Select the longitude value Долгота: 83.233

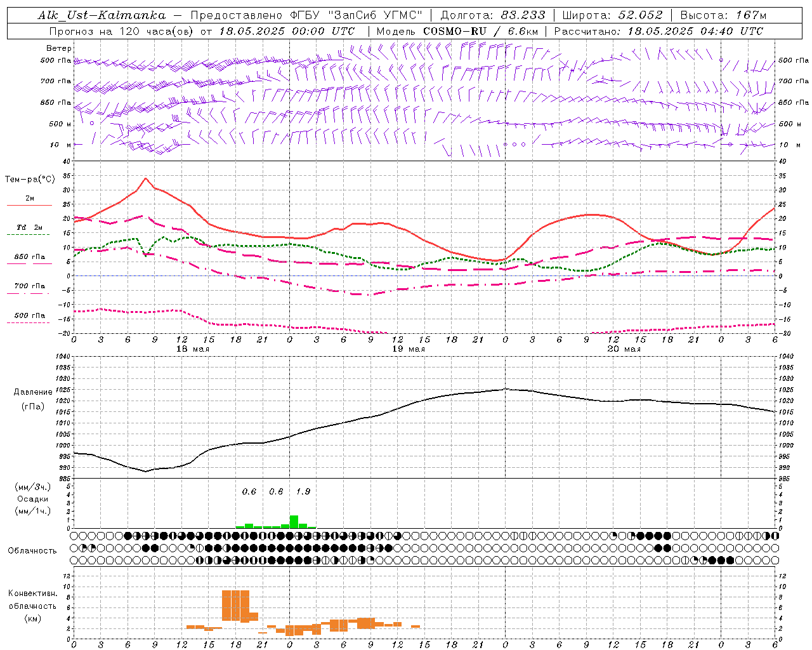click(492, 15)
